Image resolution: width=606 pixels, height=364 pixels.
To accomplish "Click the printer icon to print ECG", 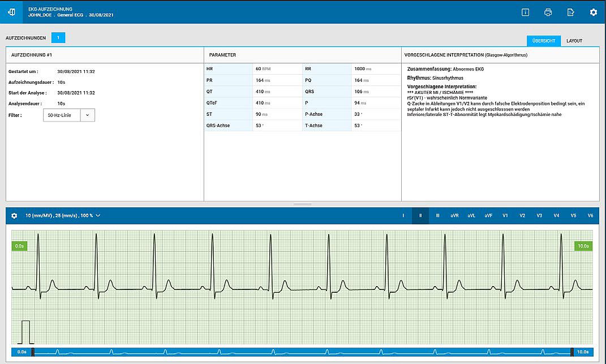I will (x=548, y=12).
